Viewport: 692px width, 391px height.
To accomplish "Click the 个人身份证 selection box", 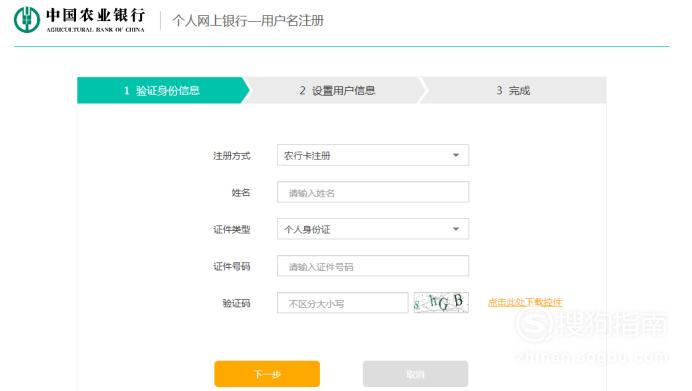I will tap(373, 229).
